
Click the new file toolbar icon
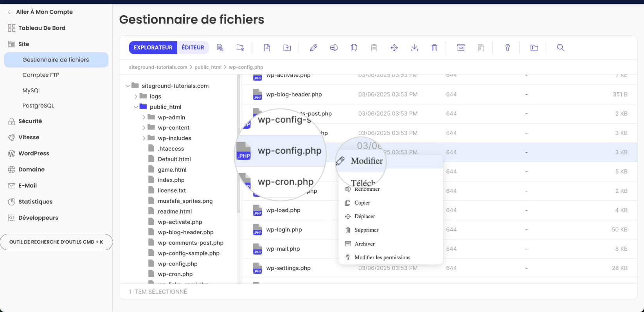220,48
